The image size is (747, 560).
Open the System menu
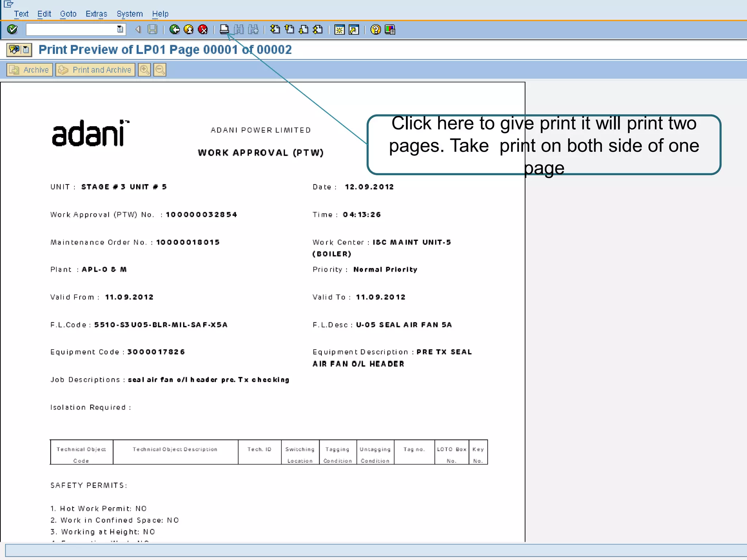point(129,14)
